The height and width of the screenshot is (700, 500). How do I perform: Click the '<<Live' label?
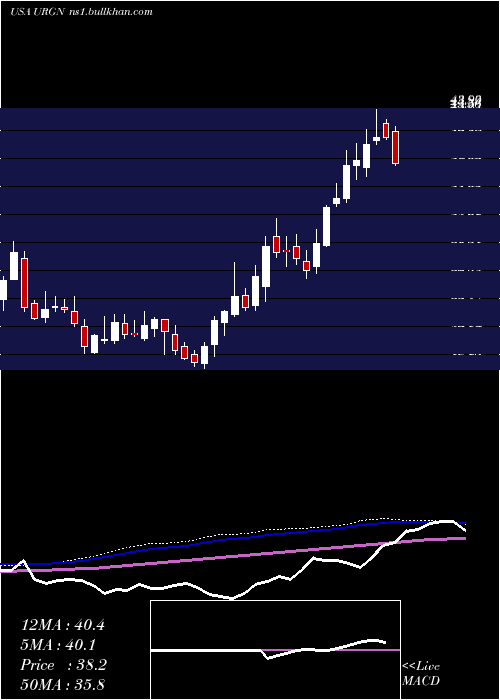click(x=421, y=666)
